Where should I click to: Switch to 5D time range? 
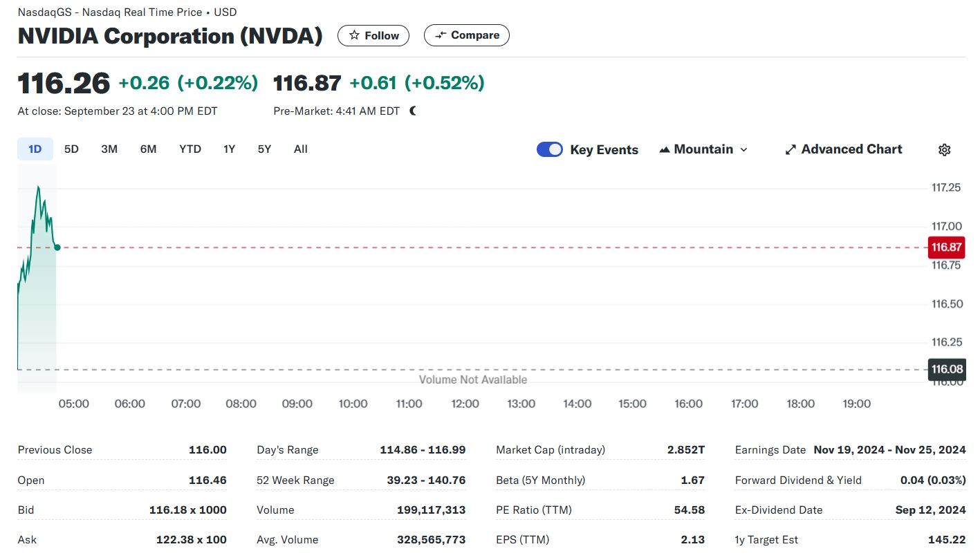tap(71, 149)
